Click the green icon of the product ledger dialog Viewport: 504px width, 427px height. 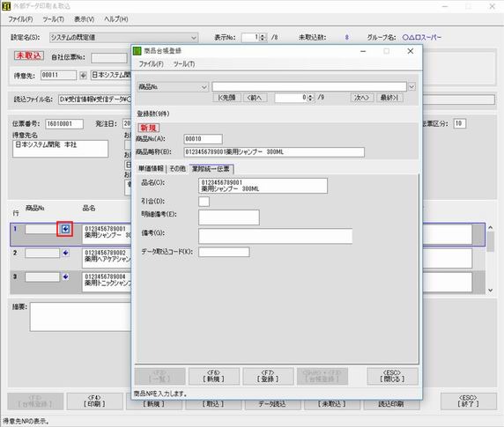137,51
